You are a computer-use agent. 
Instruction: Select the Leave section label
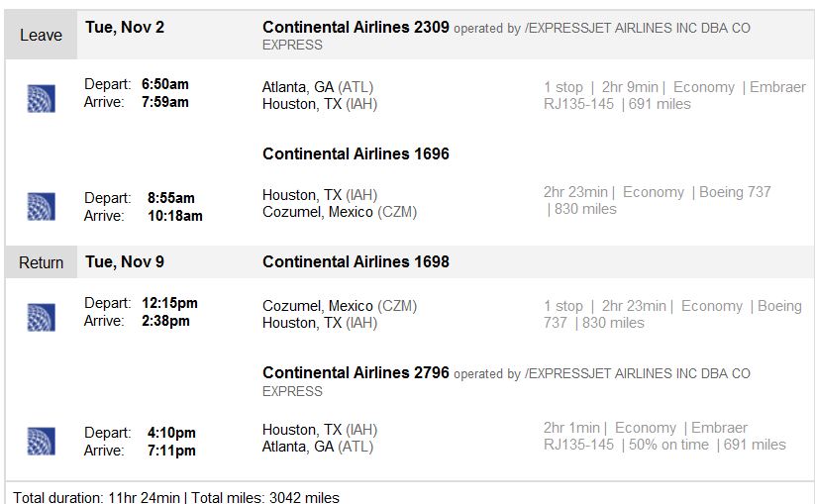[41, 35]
